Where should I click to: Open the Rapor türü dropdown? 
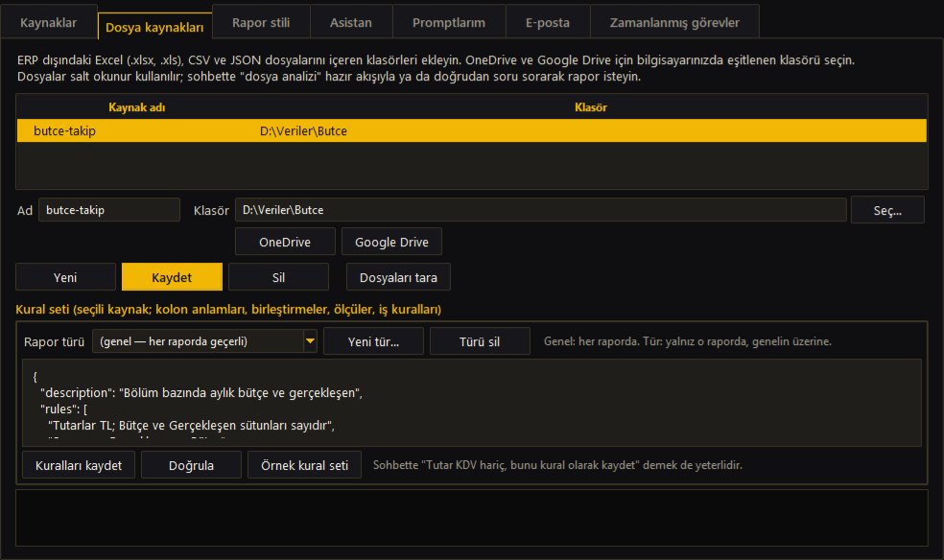coord(204,341)
